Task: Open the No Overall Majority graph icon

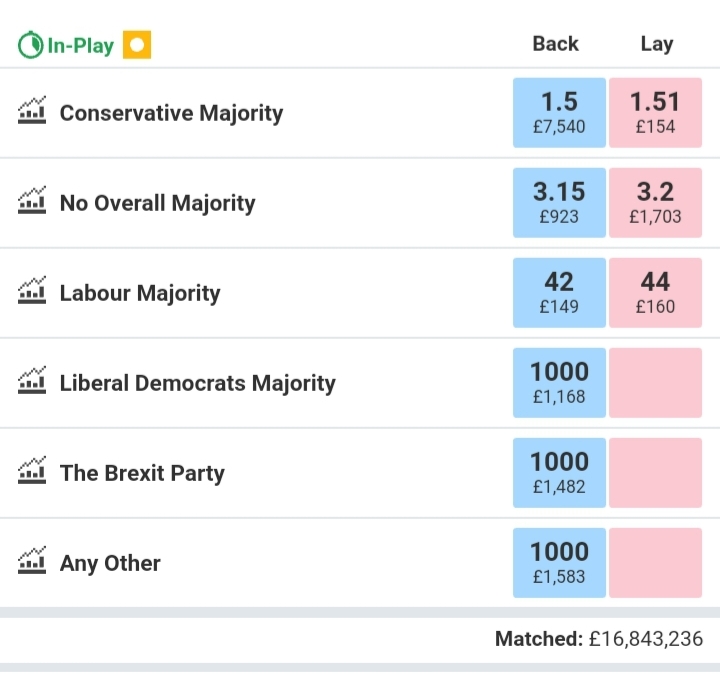Action: 32,200
